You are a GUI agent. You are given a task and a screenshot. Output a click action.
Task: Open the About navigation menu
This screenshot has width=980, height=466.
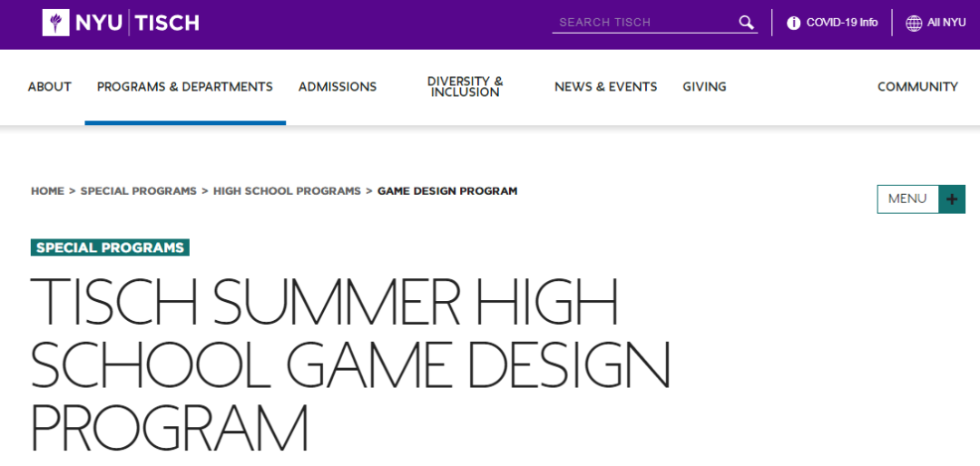[x=49, y=87]
